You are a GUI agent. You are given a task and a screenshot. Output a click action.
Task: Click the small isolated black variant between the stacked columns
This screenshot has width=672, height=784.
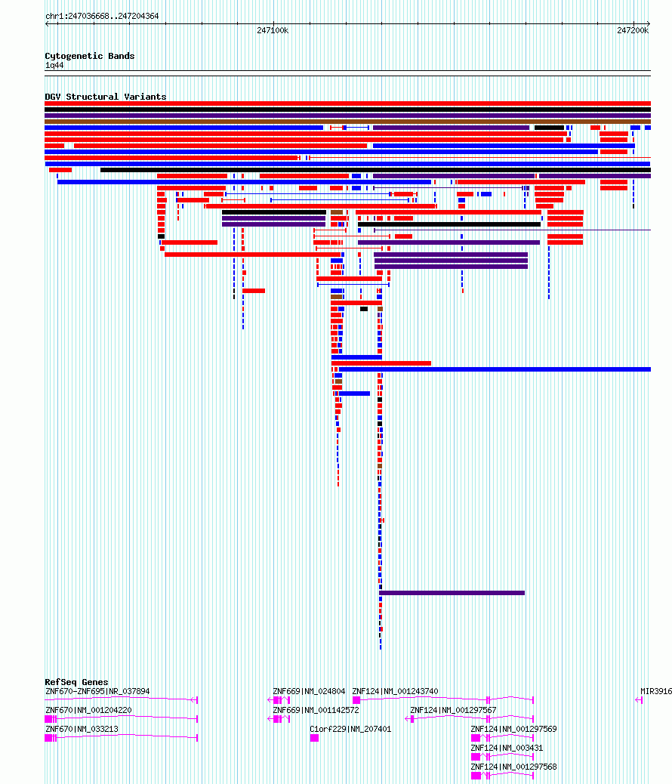(x=364, y=309)
